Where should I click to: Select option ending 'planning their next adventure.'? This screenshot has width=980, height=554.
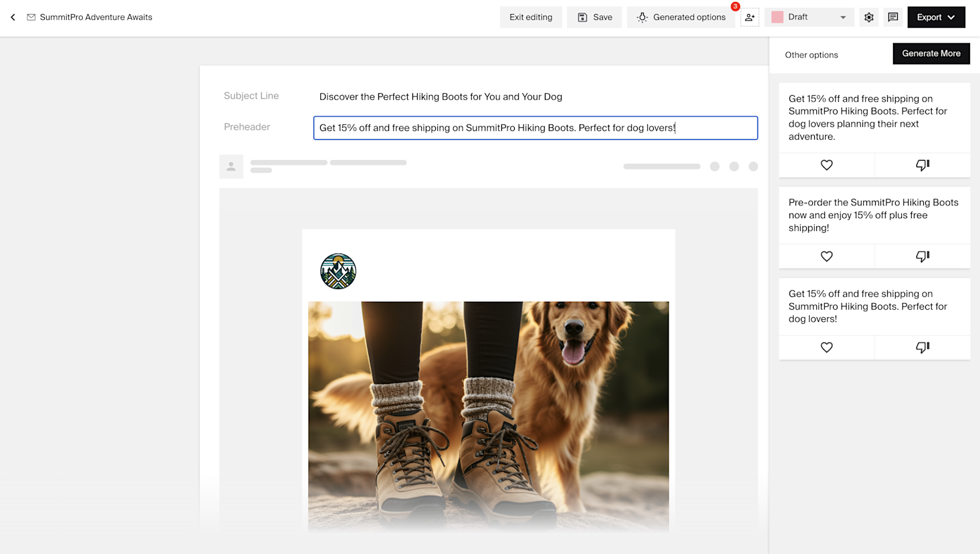tap(868, 118)
